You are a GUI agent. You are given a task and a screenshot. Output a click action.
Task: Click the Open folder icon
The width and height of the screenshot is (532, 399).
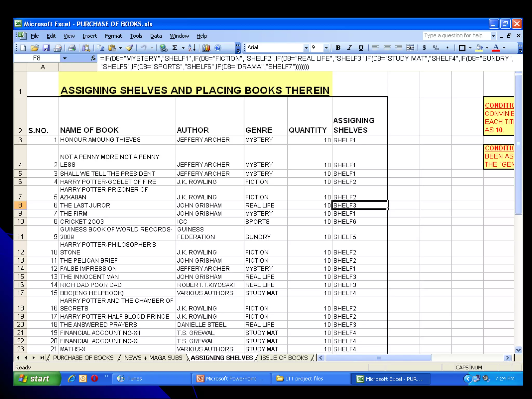34,48
